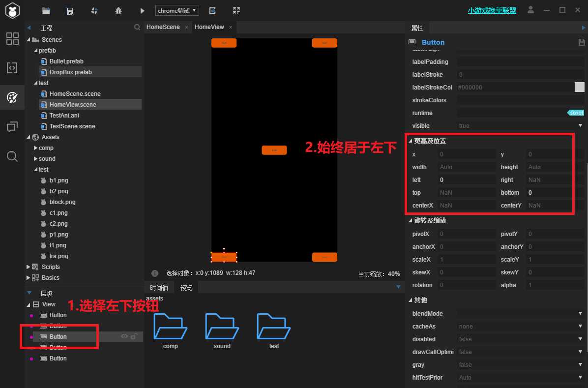Expand the sound assets folder

[35, 159]
